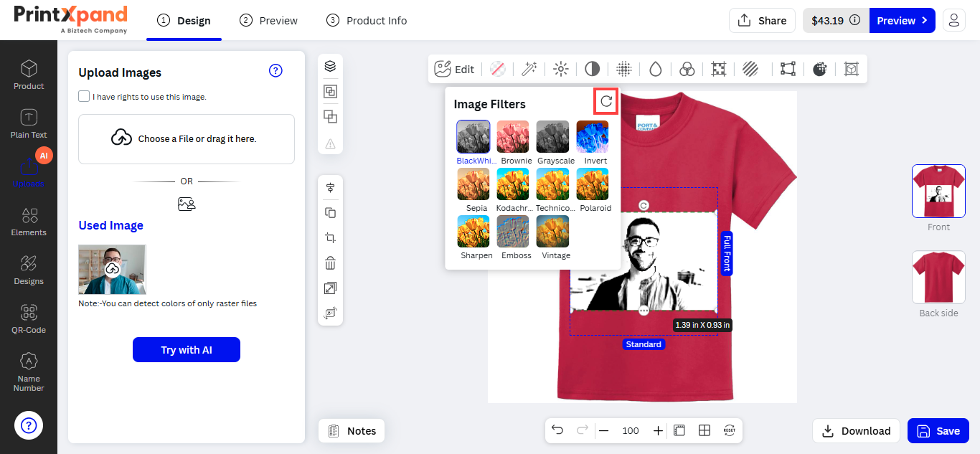Open the image options three-dot handle

point(644,311)
